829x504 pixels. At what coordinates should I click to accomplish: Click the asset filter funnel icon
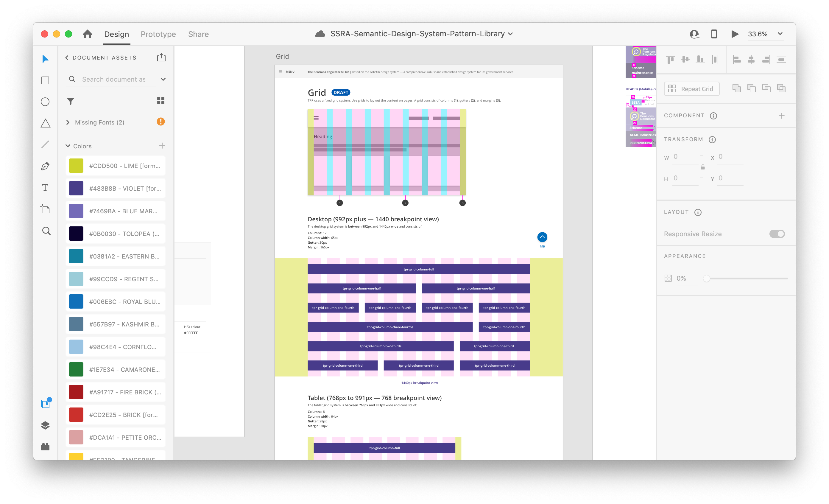pyautogui.click(x=70, y=101)
